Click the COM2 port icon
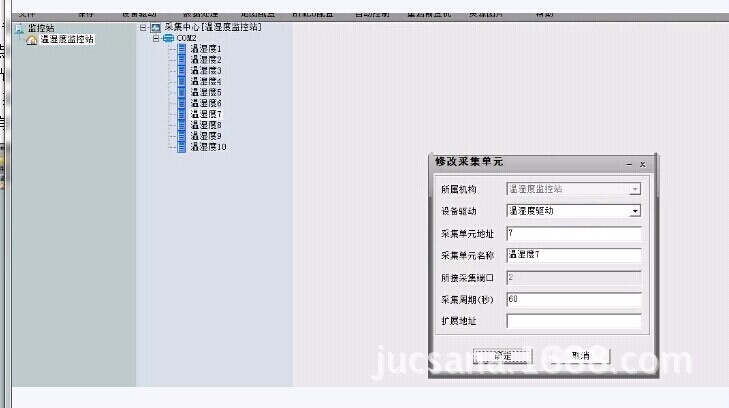The image size is (729, 408). tap(168, 38)
